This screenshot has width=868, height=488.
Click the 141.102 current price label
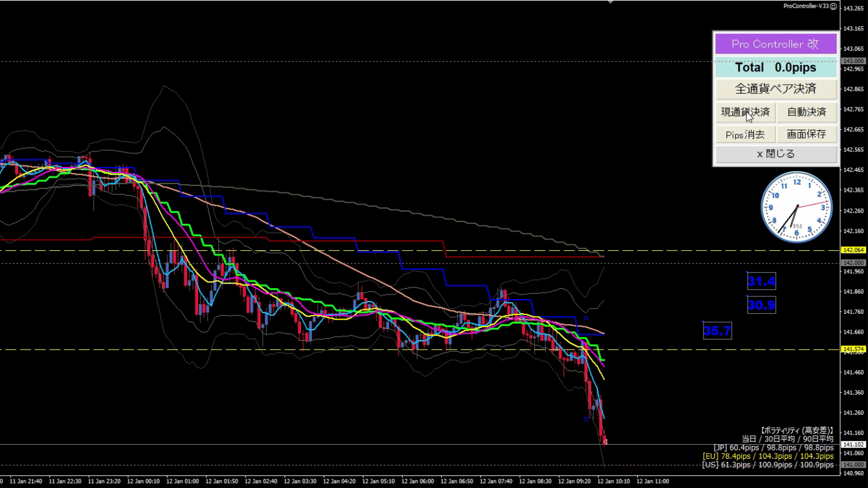tap(853, 445)
